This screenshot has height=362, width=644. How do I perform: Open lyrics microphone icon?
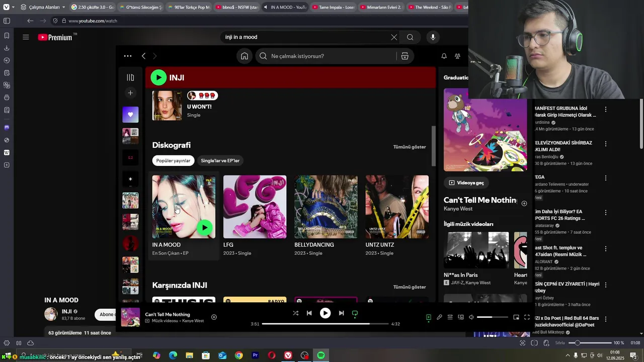(439, 317)
